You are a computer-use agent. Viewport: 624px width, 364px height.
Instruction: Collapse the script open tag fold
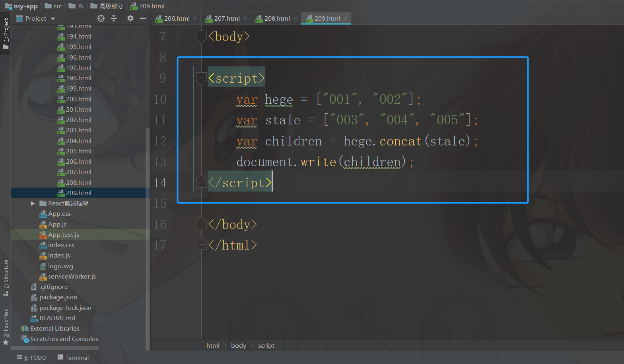click(x=201, y=79)
